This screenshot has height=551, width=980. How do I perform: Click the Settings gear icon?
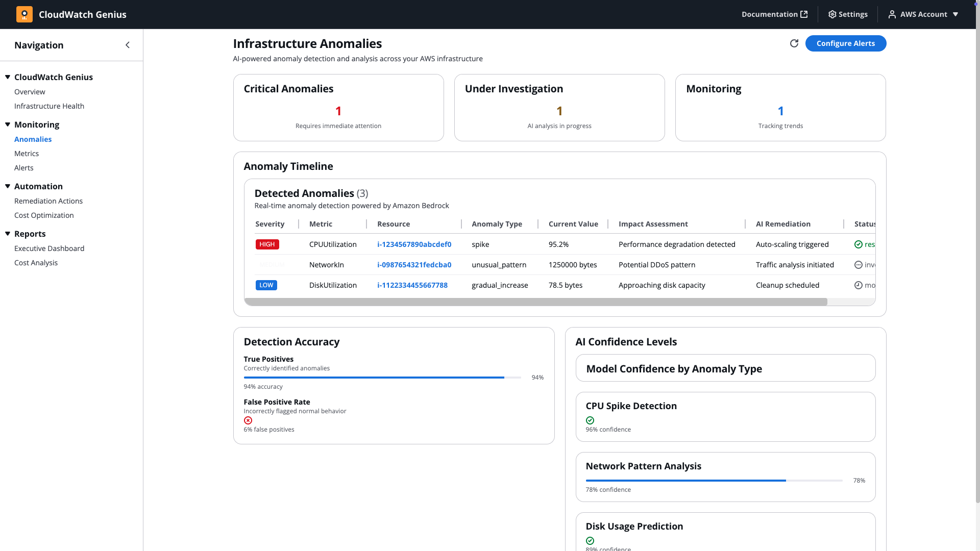click(832, 14)
